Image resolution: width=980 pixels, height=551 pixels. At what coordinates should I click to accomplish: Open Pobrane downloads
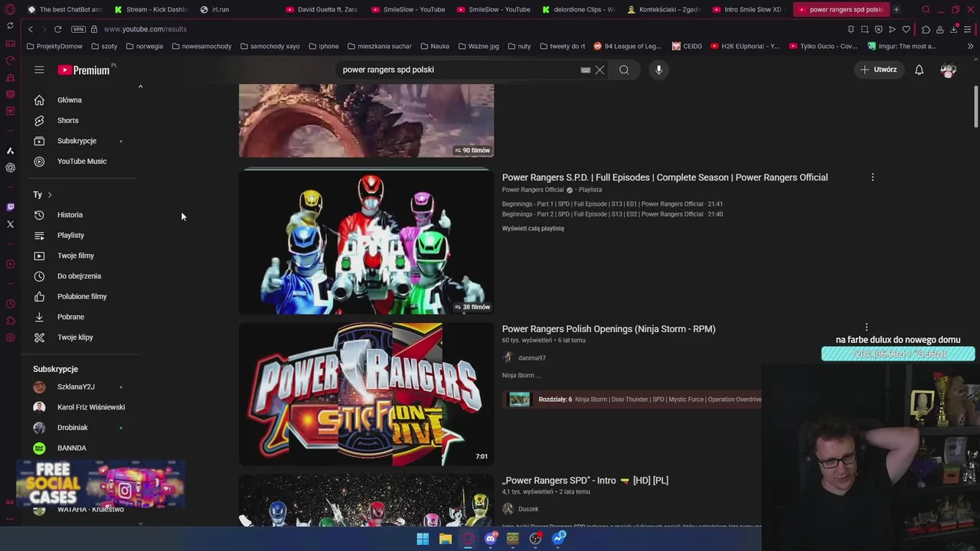[81, 317]
